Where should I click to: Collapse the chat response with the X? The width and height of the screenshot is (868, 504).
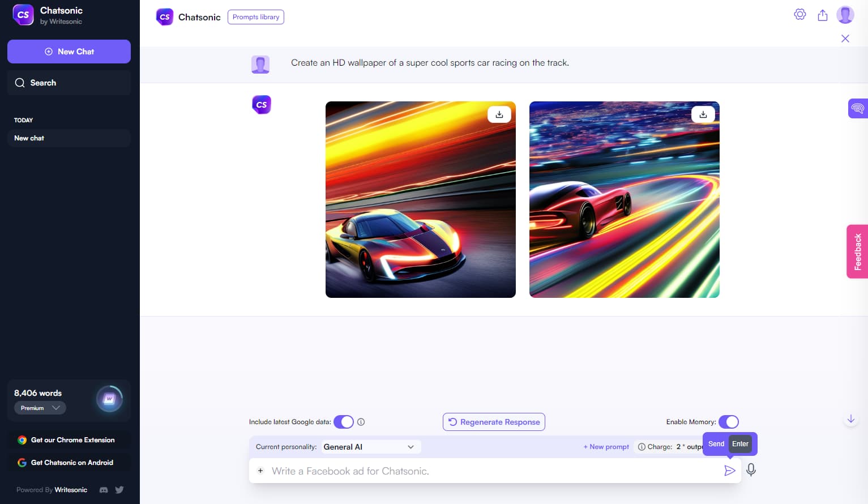tap(845, 39)
